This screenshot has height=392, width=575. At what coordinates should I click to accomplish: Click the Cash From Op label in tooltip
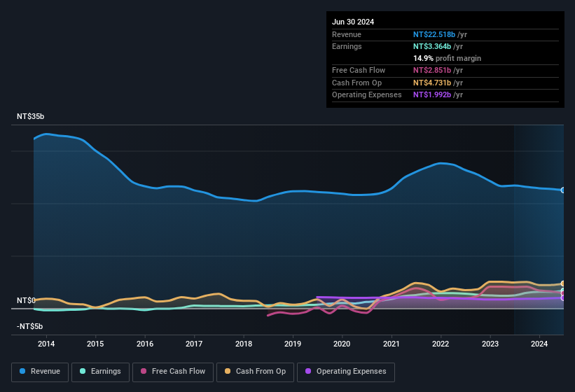point(356,83)
